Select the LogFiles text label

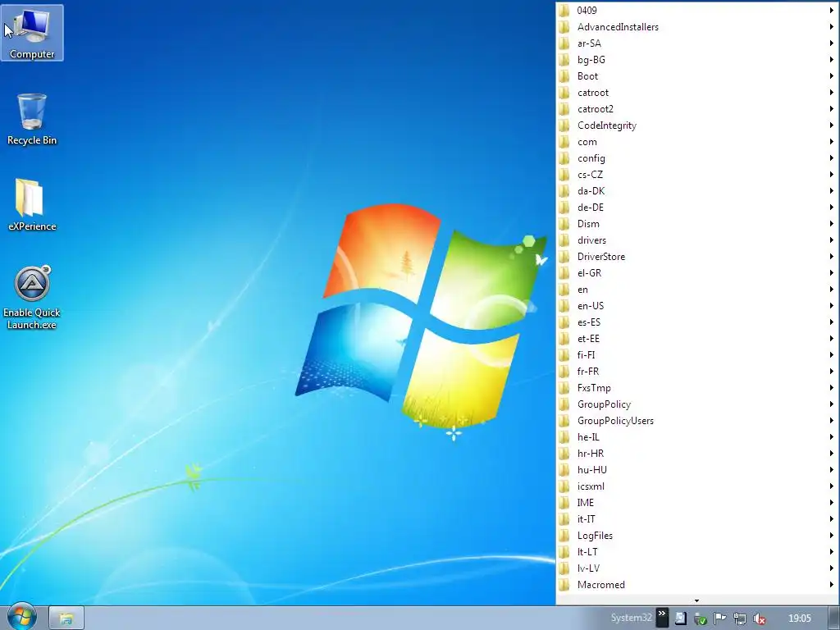595,536
